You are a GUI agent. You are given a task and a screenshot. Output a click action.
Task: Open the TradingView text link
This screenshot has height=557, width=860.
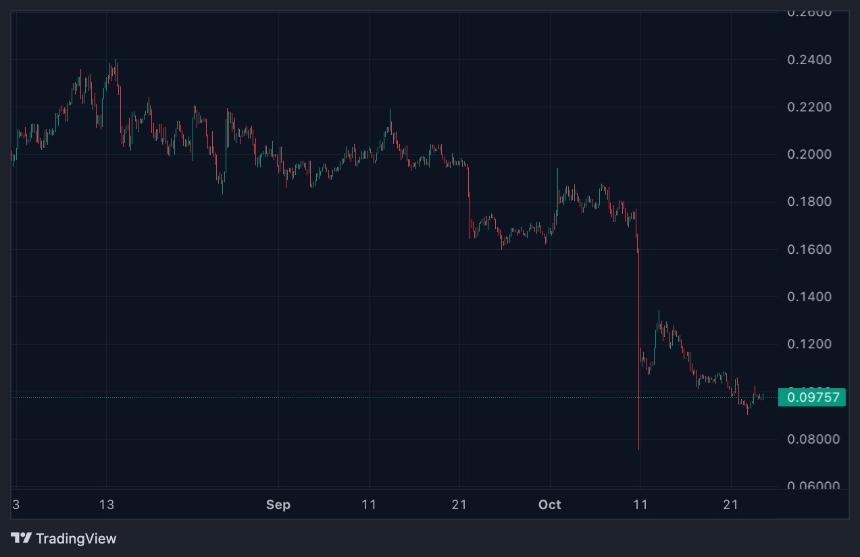pyautogui.click(x=76, y=538)
